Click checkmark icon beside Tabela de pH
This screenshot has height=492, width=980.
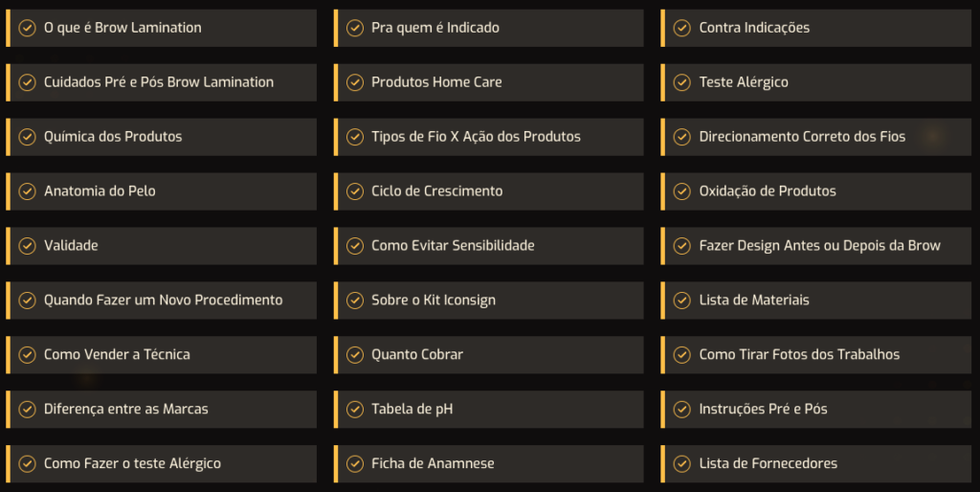pos(355,410)
